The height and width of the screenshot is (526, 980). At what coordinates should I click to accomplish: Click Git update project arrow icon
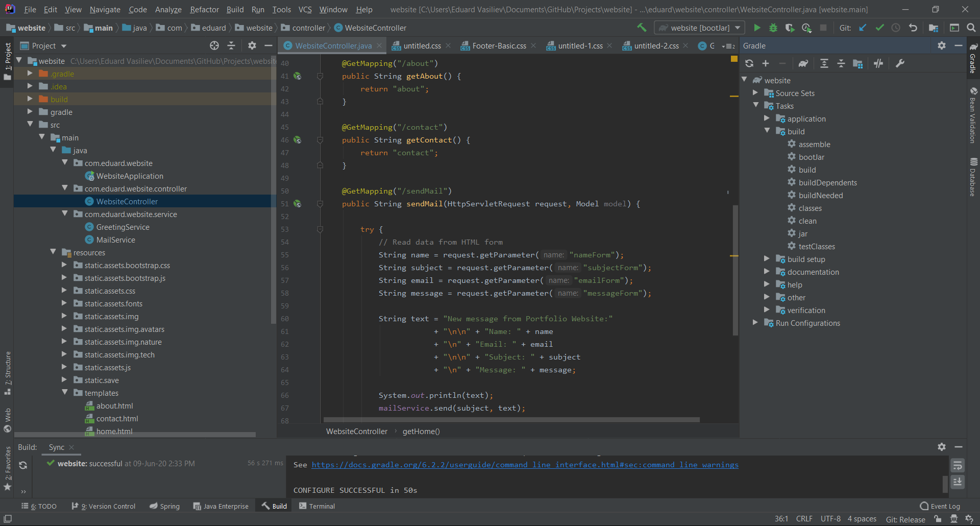(x=863, y=28)
